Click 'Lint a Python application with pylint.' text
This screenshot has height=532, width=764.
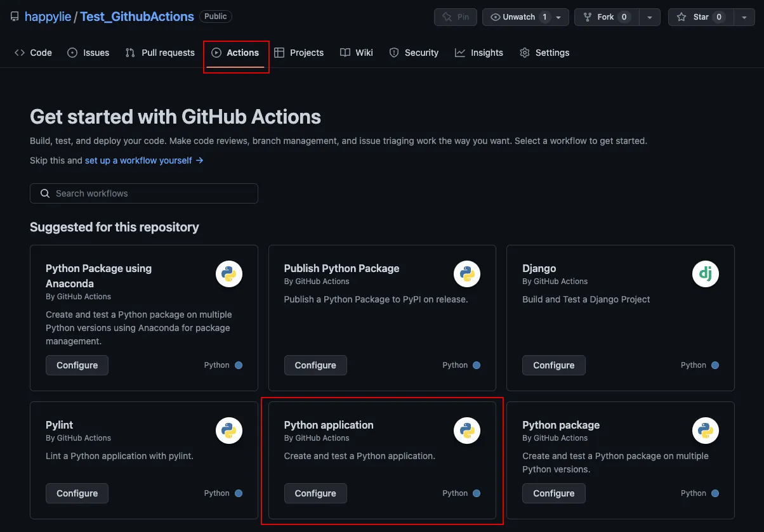click(x=119, y=456)
